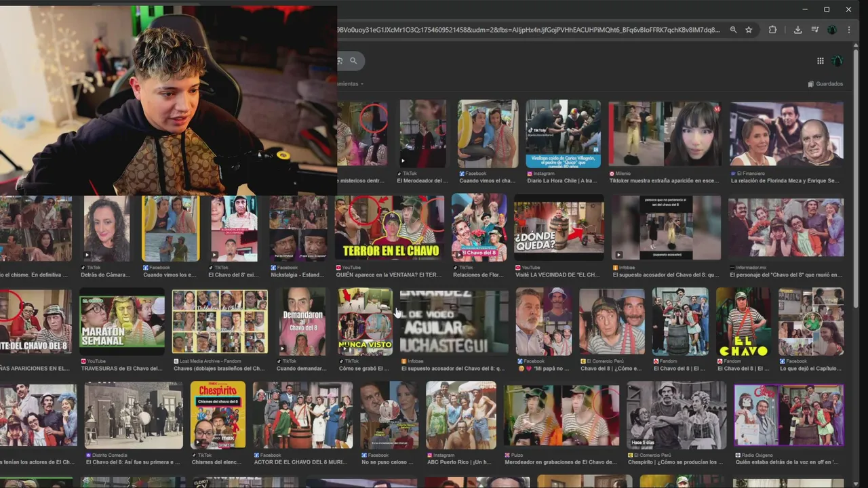Open 'Chespirito' yellow cover thumbnail
The image size is (868, 488).
(x=218, y=414)
